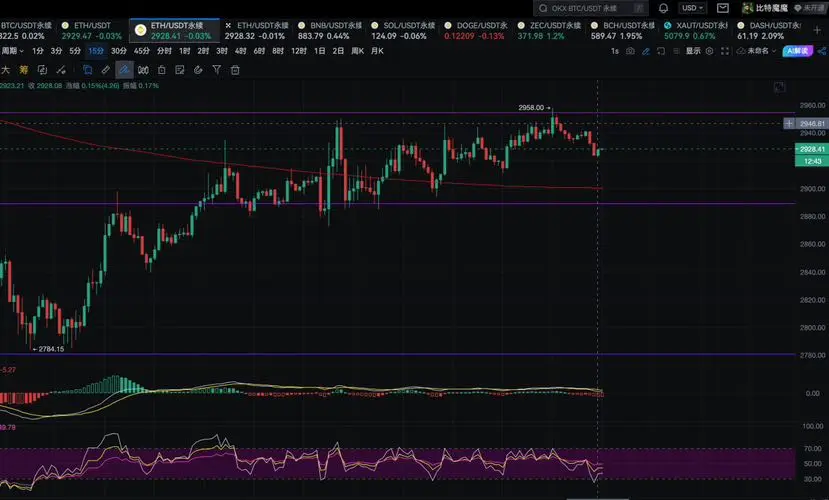Switch to the 5分 timeframe
The image size is (829, 500).
click(x=75, y=51)
